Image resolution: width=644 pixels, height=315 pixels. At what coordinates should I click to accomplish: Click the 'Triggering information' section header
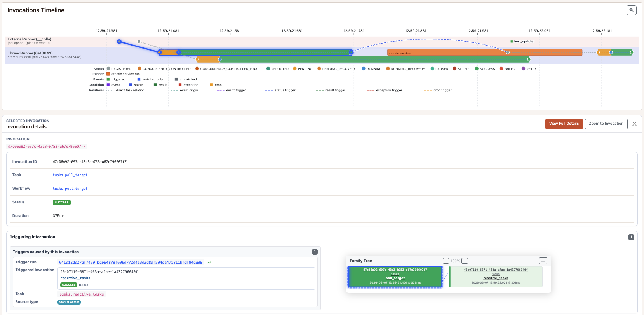33,237
